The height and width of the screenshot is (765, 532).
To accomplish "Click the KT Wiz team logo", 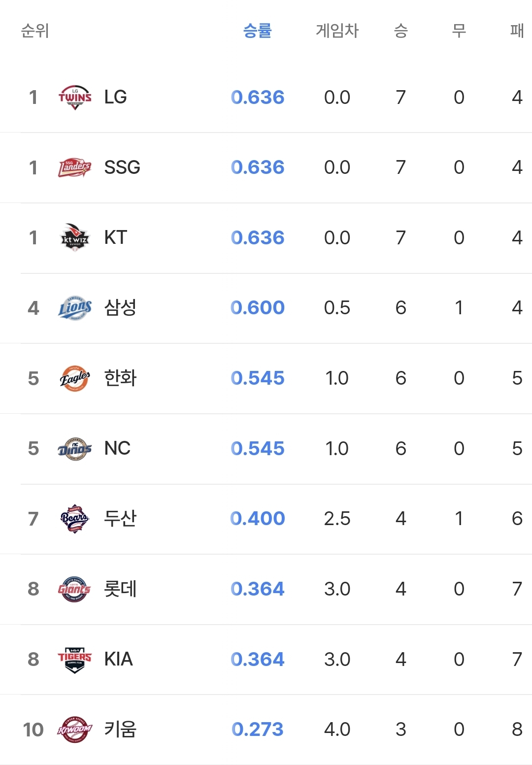I will tap(75, 237).
